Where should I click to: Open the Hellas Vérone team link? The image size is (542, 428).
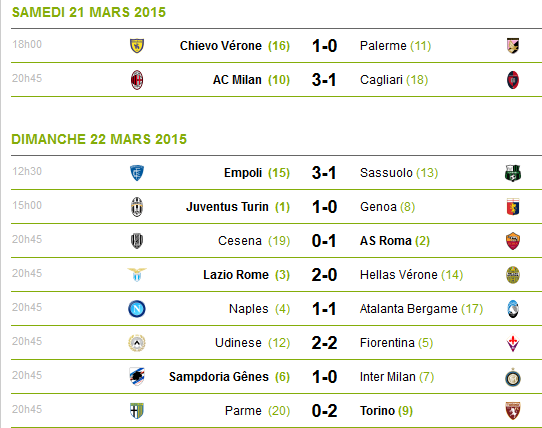point(399,275)
